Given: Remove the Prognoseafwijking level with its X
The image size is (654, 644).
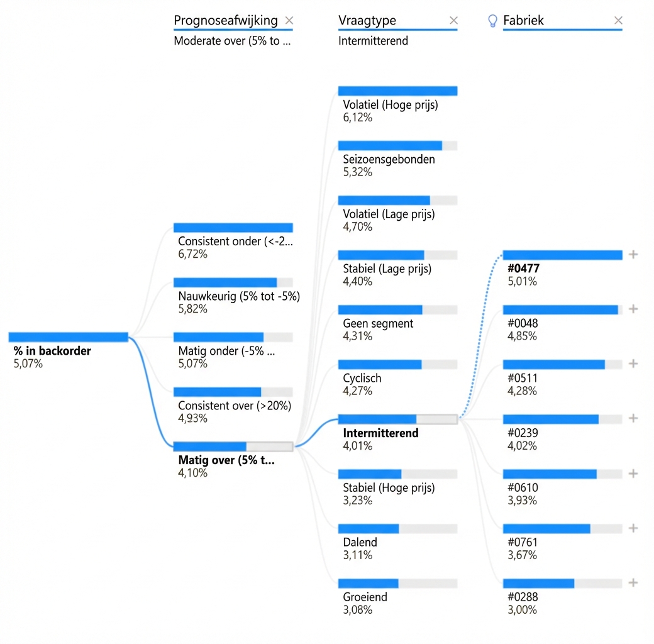Looking at the screenshot, I should coord(289,20).
